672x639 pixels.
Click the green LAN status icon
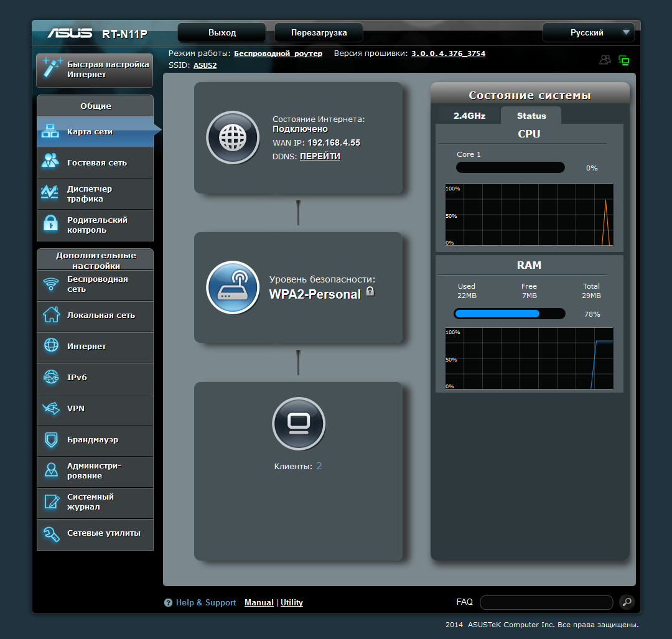(624, 60)
